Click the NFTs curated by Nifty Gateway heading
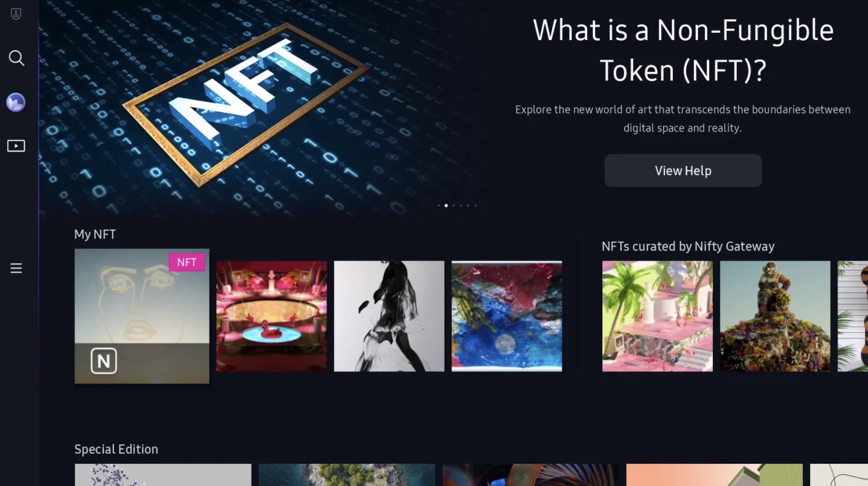Screen dimensions: 868x486 (688, 246)
